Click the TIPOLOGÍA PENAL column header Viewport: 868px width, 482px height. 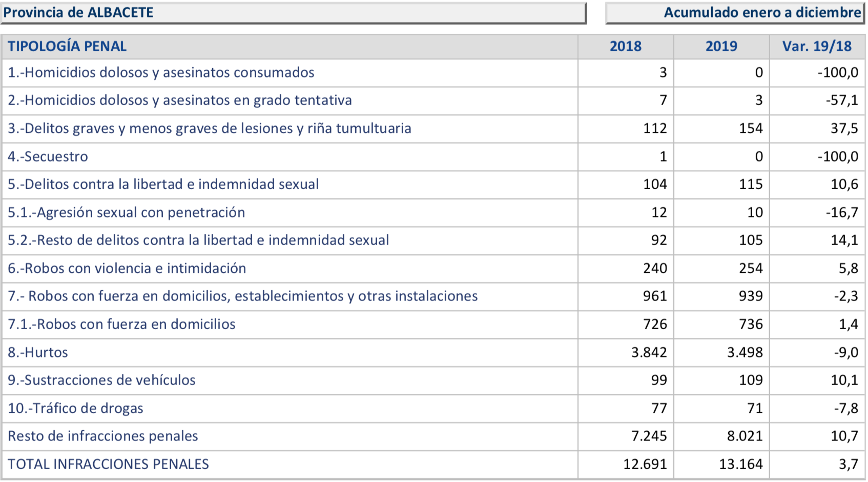[67, 46]
